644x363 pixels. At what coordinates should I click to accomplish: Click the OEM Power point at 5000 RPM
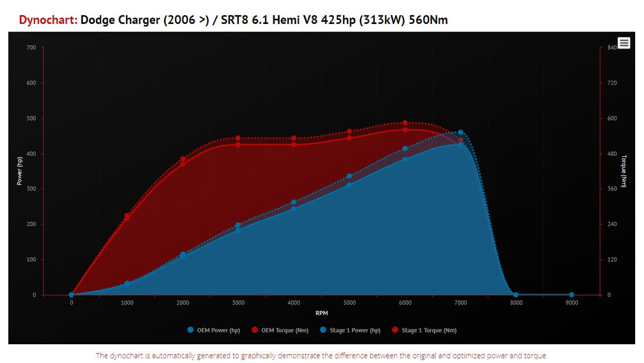[350, 185]
